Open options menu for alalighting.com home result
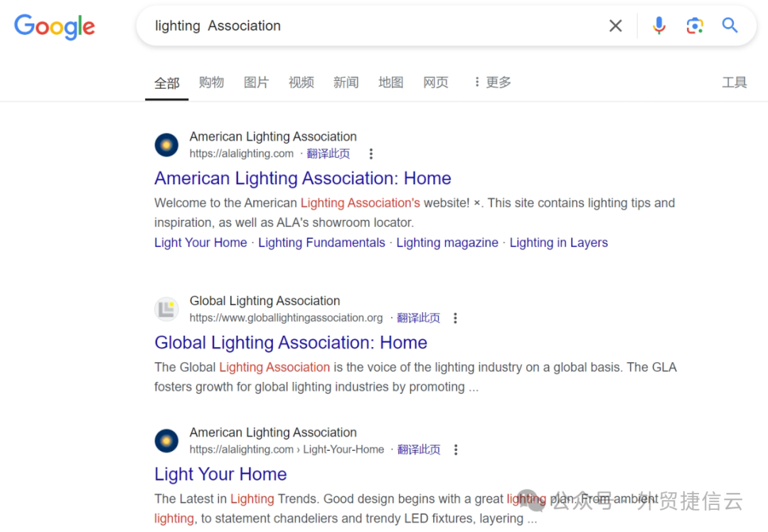The width and height of the screenshot is (768, 532). coord(370,154)
